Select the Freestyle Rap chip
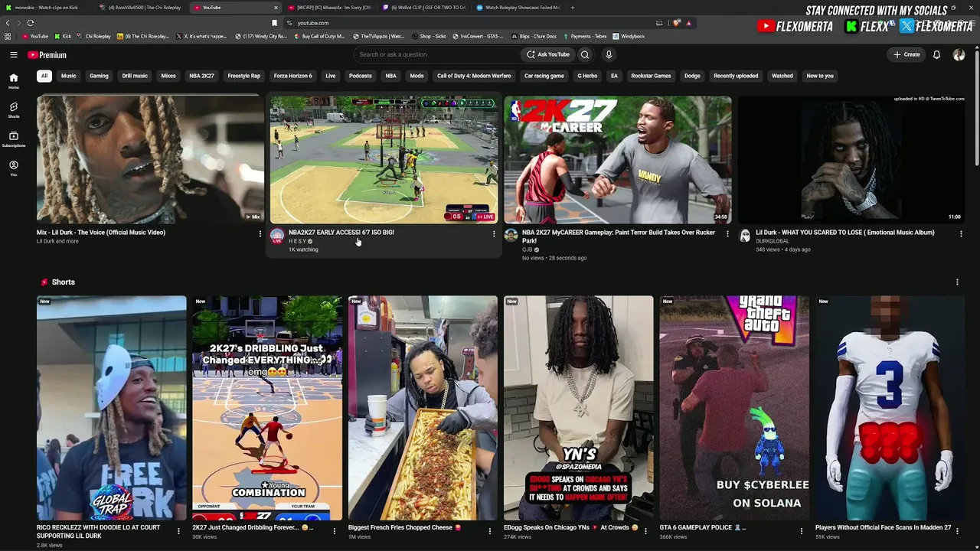Screen dimensions: 980x551 point(244,76)
